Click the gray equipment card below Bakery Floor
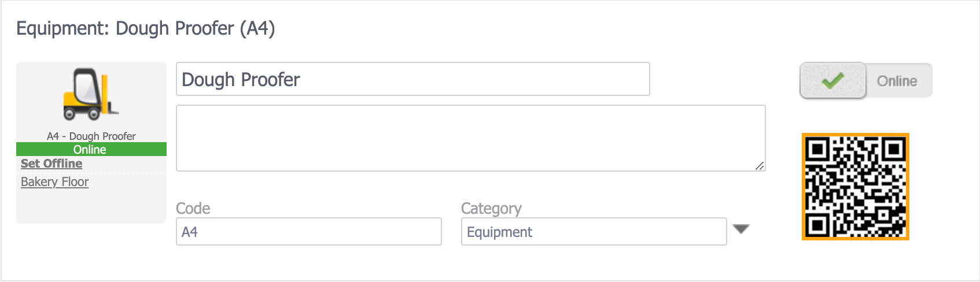Image resolution: width=980 pixels, height=282 pixels. 91,206
